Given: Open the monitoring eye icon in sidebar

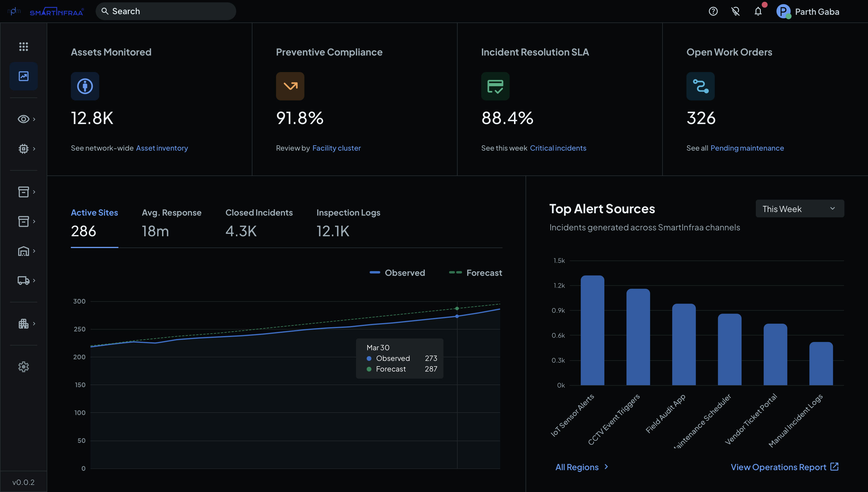Looking at the screenshot, I should coord(23,119).
